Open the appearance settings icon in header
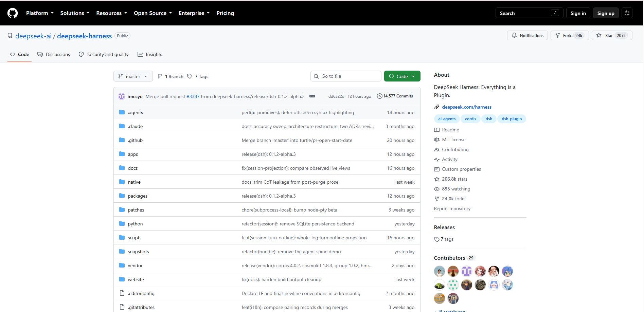Image resolution: width=644 pixels, height=312 pixels. tap(627, 13)
